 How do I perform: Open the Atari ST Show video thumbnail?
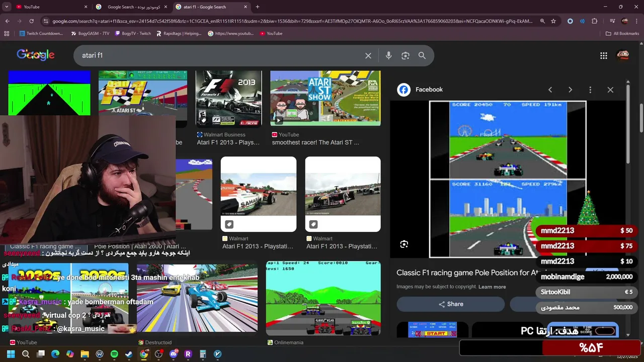326,98
